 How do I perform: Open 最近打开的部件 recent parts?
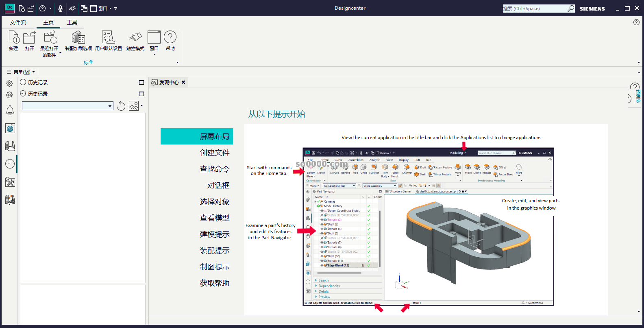click(49, 44)
